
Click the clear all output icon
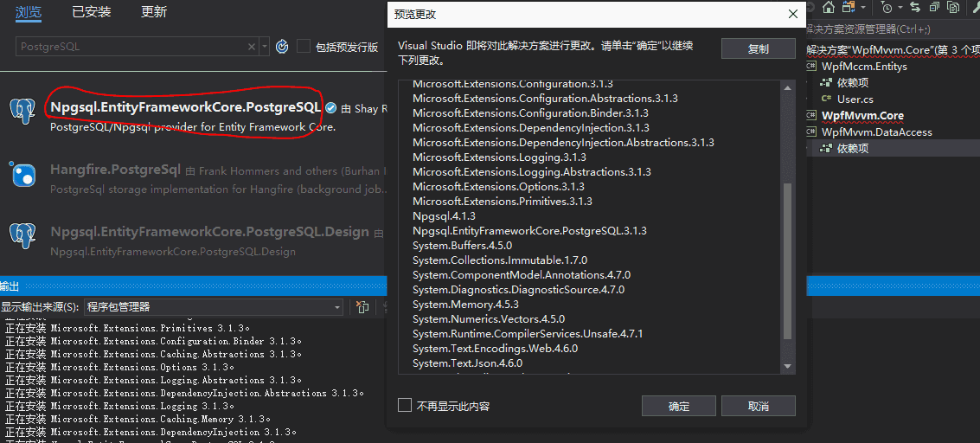point(362,307)
